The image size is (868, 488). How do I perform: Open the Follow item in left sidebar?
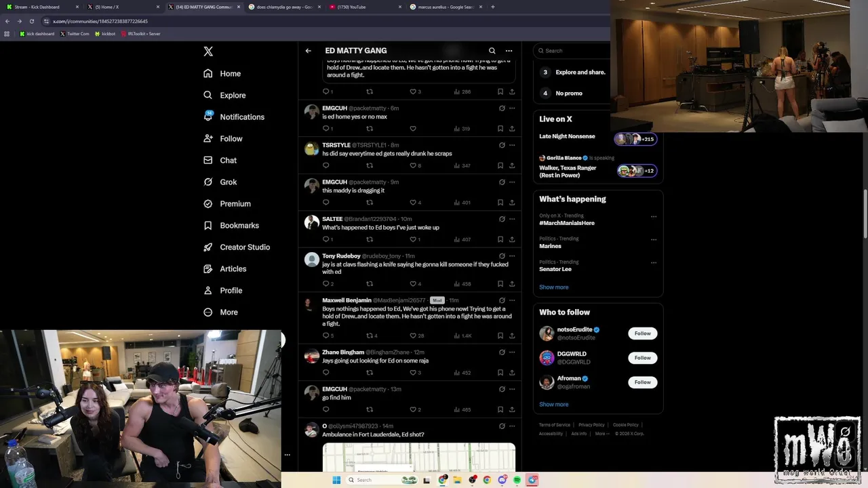pos(222,138)
